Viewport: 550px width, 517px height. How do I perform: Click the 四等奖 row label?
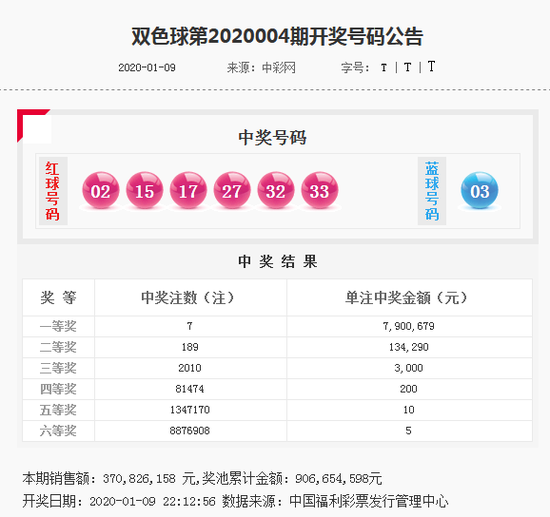[58, 389]
